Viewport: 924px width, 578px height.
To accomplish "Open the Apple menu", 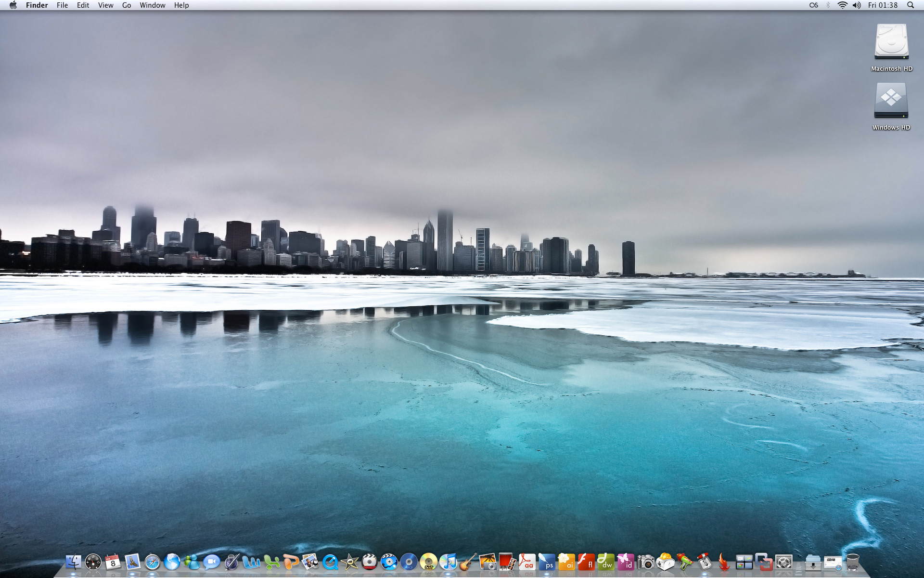I will click(x=13, y=5).
